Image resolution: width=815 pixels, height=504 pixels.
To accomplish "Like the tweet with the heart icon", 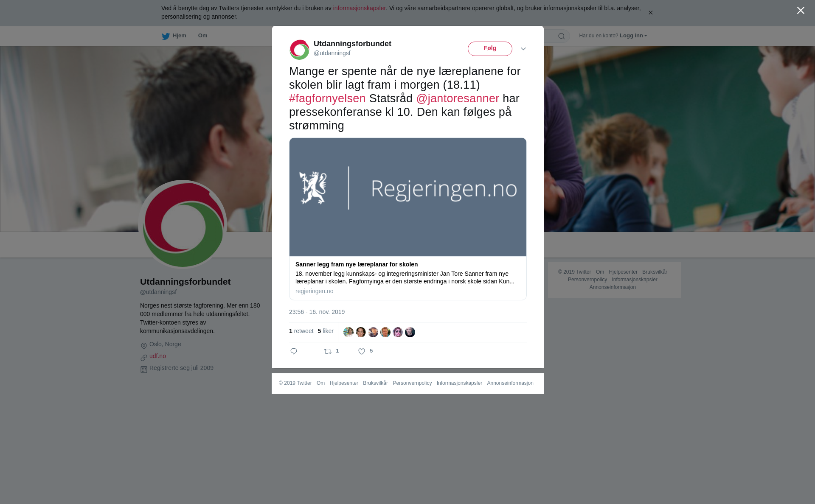I will click(x=362, y=351).
